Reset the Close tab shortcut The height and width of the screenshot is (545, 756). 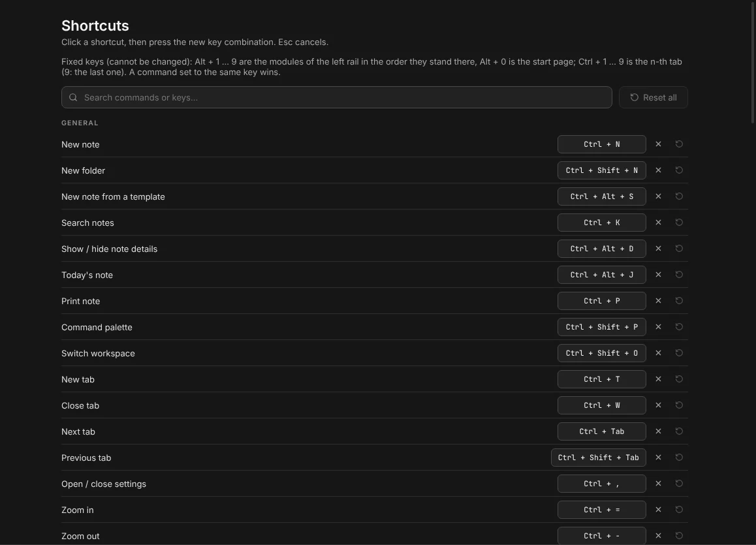(x=679, y=405)
